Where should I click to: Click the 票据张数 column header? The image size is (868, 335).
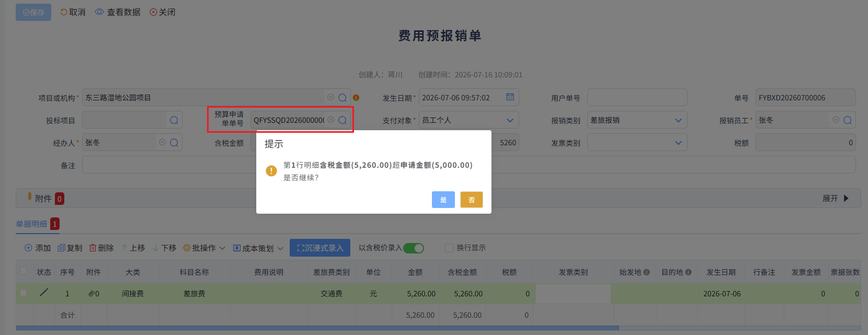pos(845,272)
